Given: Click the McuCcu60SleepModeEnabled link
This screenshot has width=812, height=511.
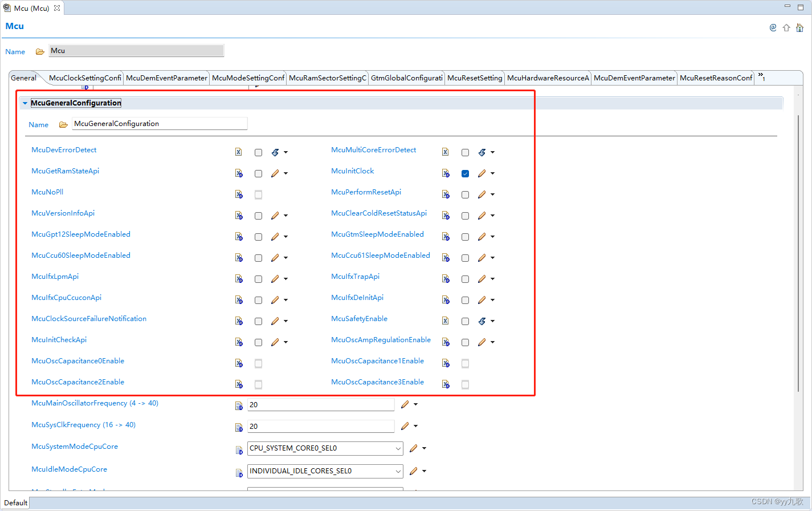Looking at the screenshot, I should pyautogui.click(x=81, y=255).
